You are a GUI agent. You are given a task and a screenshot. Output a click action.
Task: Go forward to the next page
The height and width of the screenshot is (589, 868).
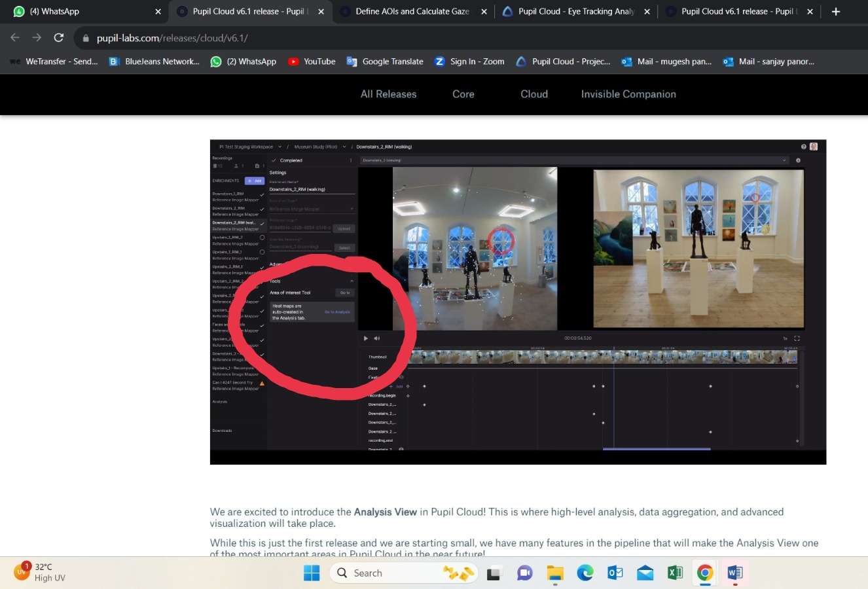pyautogui.click(x=37, y=37)
